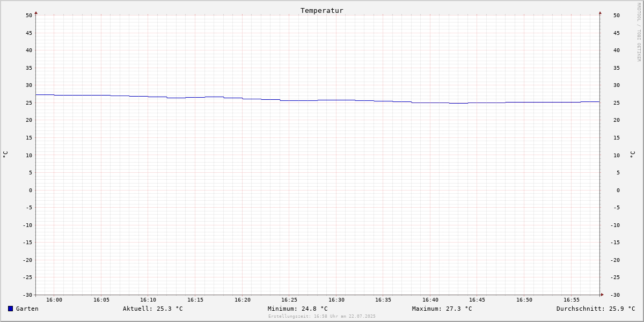
Task: Click the Durchschnitt: 25.9 °C value
Action: (596, 309)
